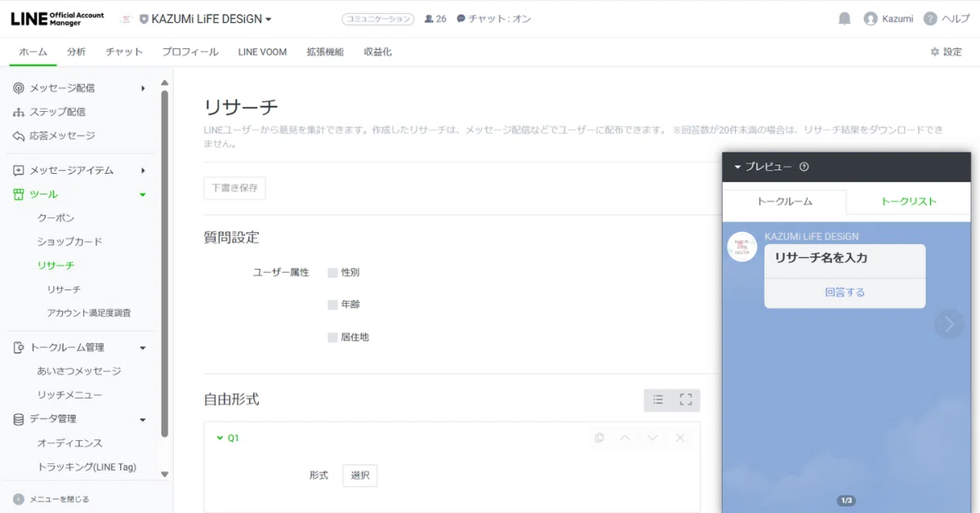Click the data management database icon

point(19,419)
